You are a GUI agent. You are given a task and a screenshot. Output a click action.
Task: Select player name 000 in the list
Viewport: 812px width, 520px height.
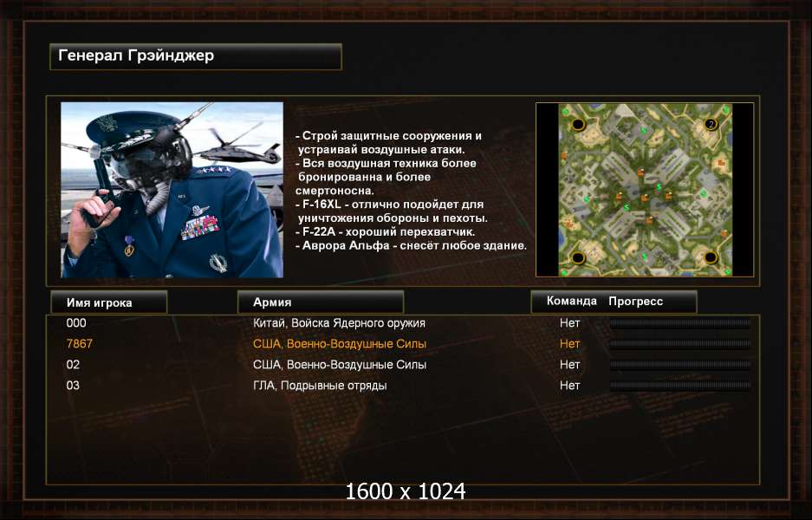pos(76,323)
